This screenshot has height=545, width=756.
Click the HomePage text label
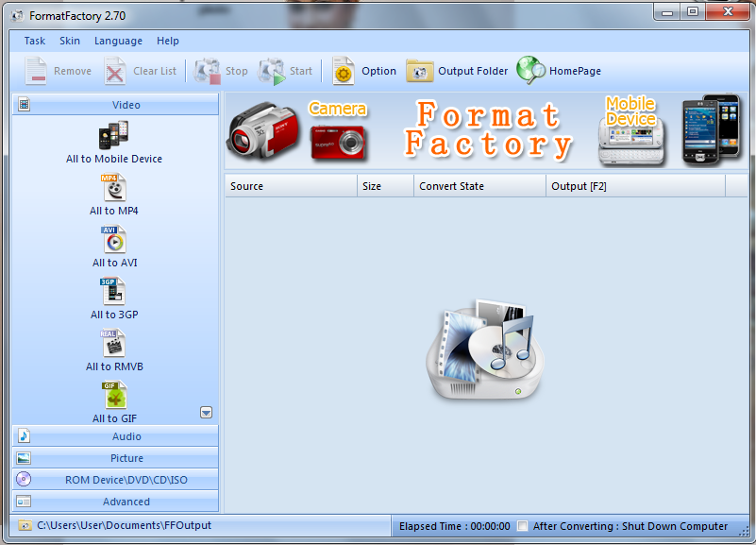pyautogui.click(x=575, y=71)
